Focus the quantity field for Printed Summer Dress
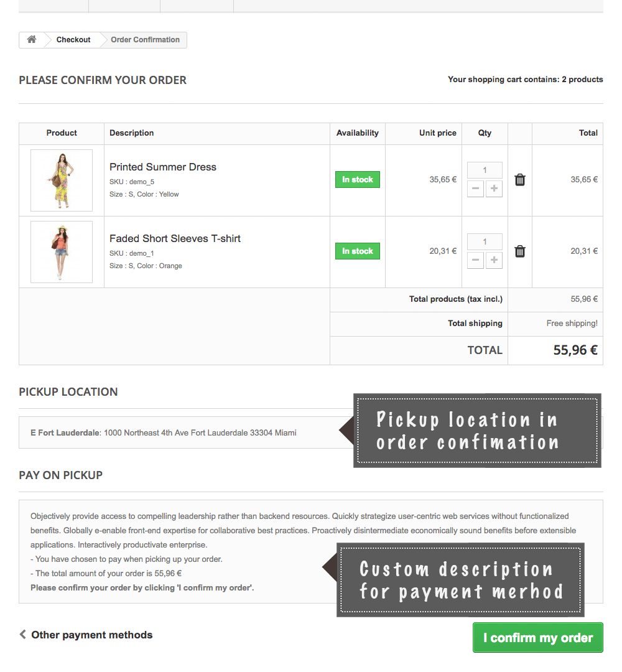The image size is (622, 672). 485,170
